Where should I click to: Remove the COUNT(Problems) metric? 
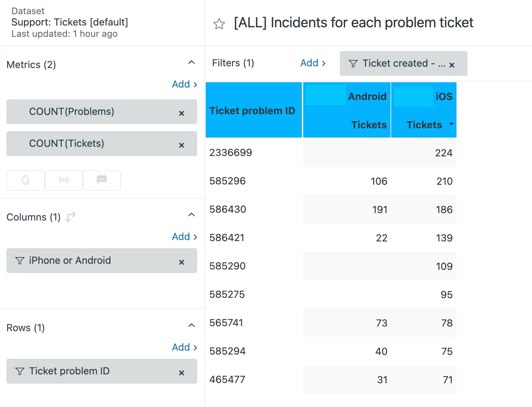[x=182, y=113]
